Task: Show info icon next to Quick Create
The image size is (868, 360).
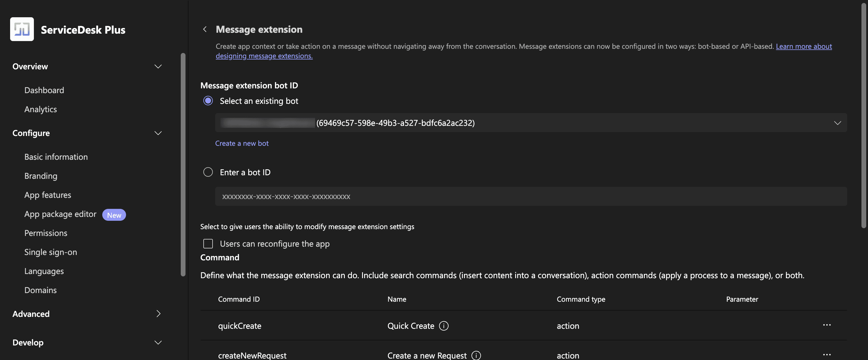Action: pyautogui.click(x=444, y=326)
